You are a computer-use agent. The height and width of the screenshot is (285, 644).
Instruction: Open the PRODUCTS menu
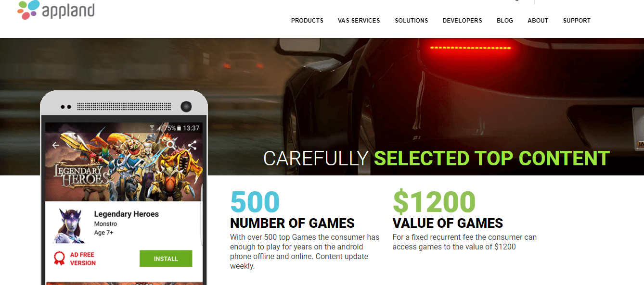tap(307, 21)
